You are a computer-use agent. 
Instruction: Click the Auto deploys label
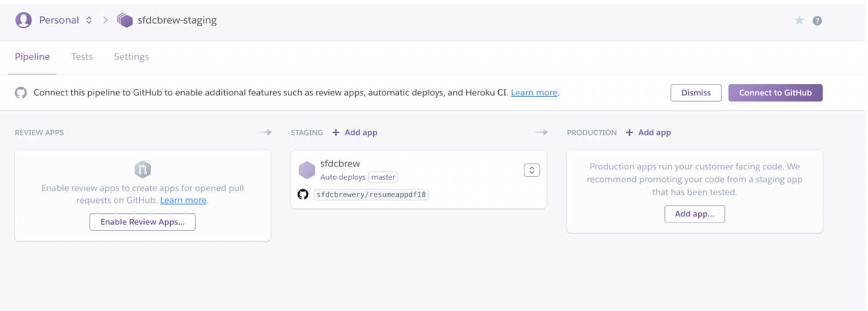pos(342,177)
